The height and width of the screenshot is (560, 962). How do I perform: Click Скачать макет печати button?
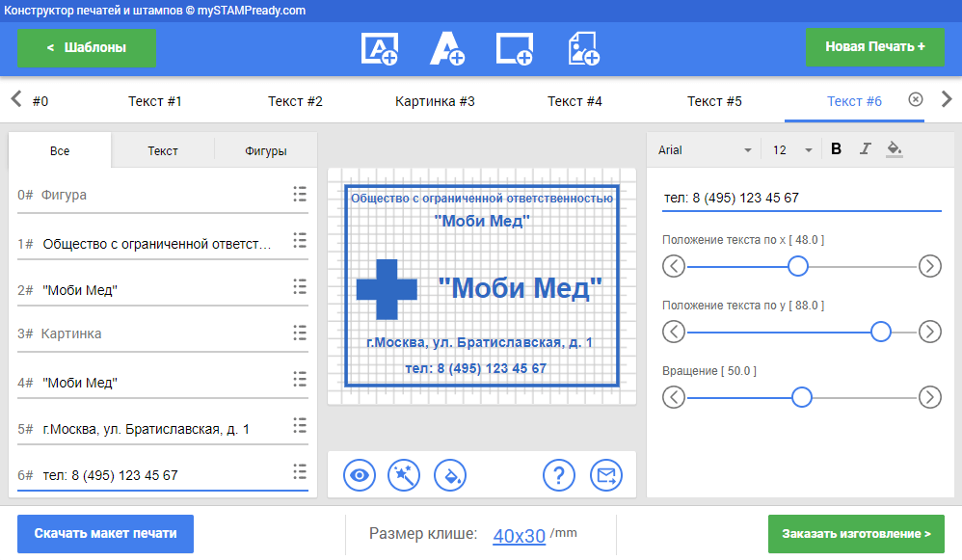coord(105,534)
